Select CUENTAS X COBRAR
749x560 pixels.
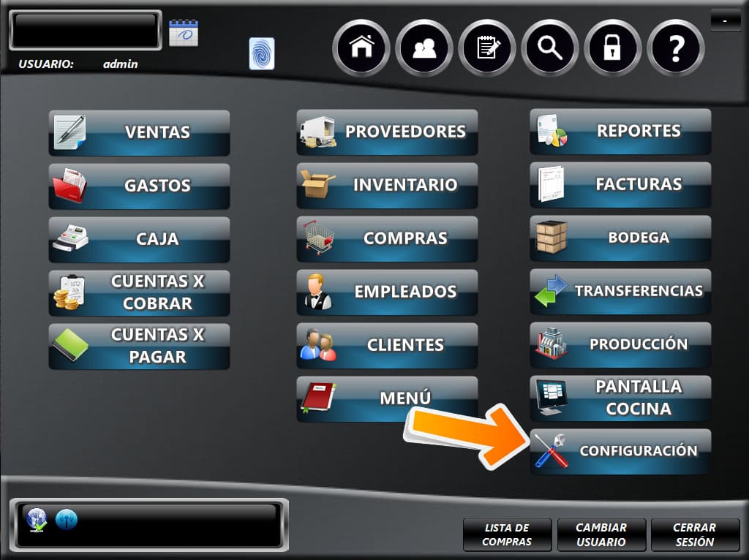139,292
